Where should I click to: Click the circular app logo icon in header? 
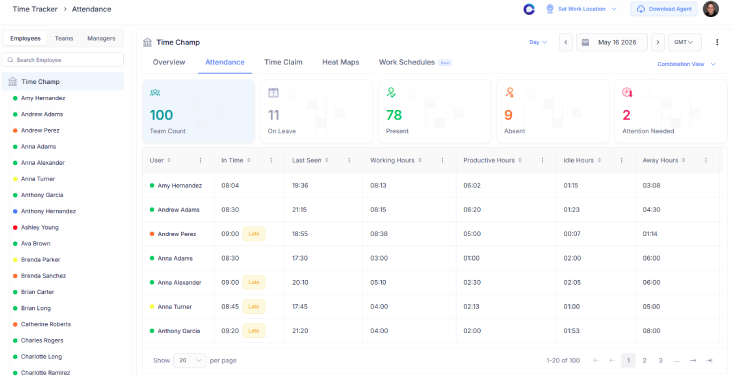pyautogui.click(x=529, y=9)
